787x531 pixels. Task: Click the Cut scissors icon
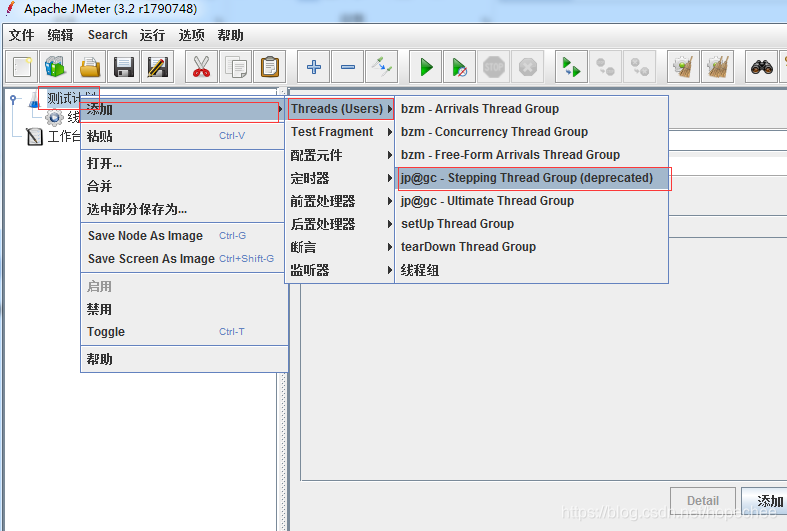(201, 67)
